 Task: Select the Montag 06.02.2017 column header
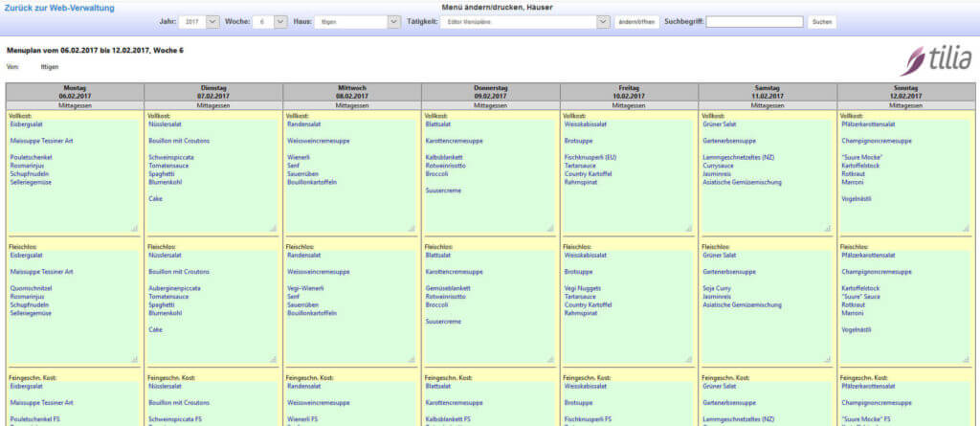75,91
